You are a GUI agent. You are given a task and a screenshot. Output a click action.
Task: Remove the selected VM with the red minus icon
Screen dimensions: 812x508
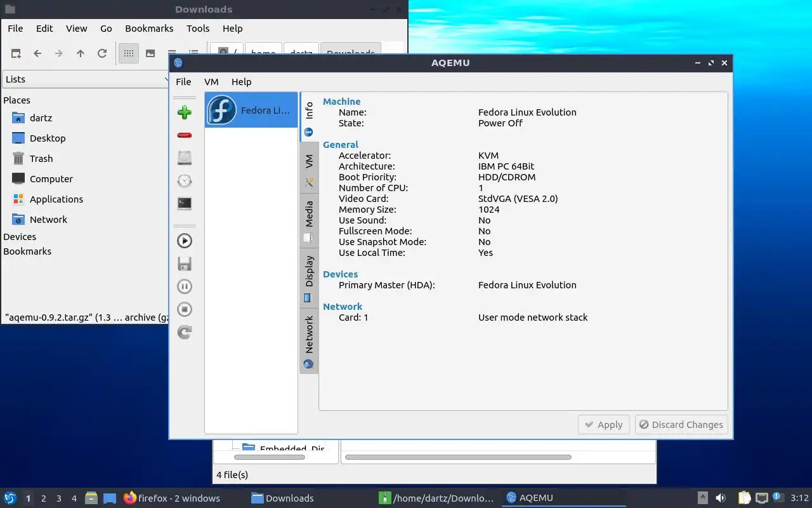[185, 135]
